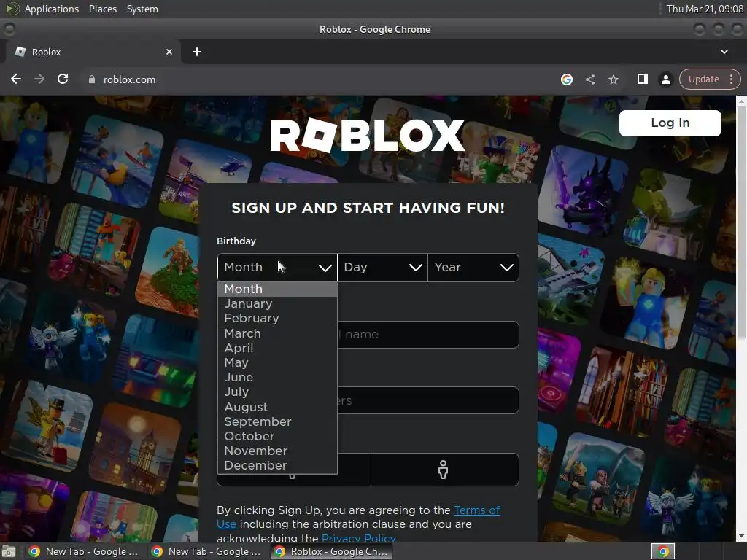Go back using Chrome's back arrow
747x560 pixels.
(16, 79)
